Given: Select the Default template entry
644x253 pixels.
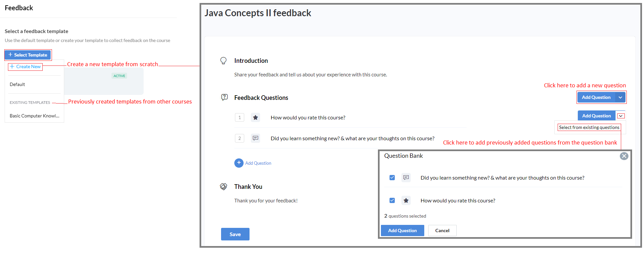Looking at the screenshot, I should (18, 84).
